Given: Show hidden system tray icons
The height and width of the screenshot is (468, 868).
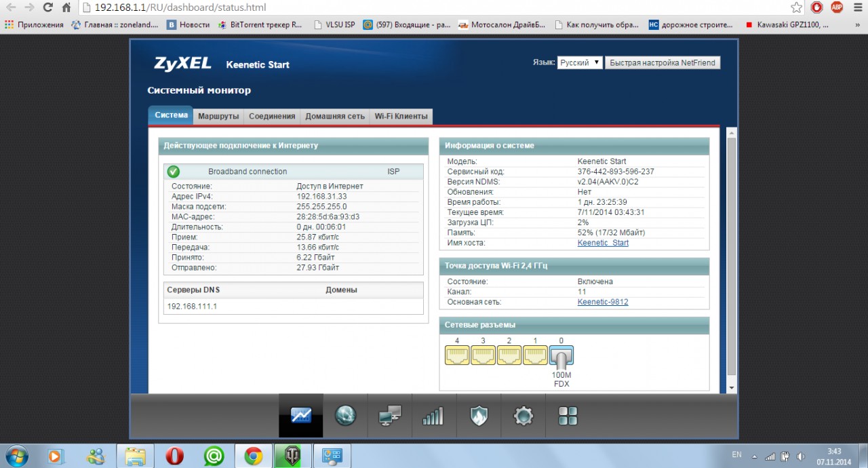Looking at the screenshot, I should click(x=754, y=456).
